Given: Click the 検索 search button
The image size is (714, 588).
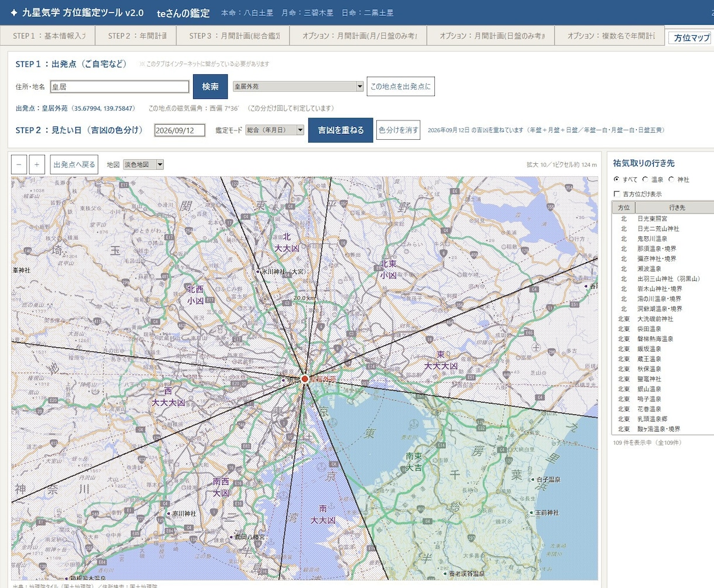Looking at the screenshot, I should [x=210, y=87].
